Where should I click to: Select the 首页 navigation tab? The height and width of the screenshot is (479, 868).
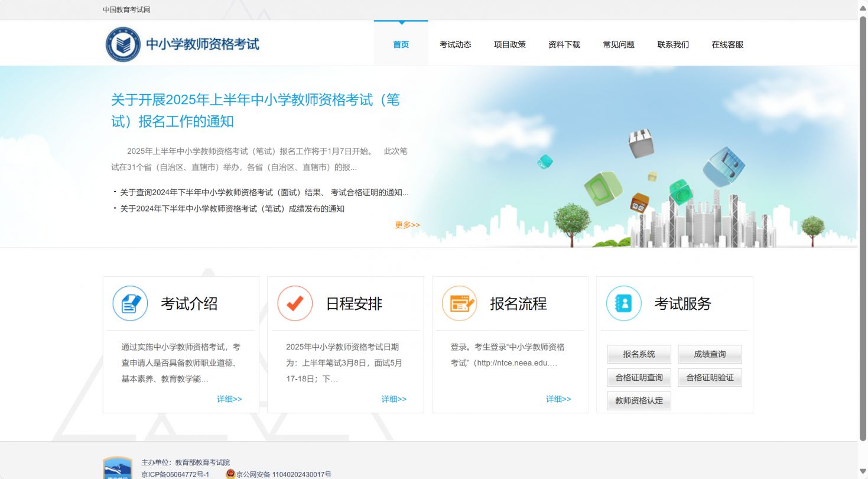[401, 44]
